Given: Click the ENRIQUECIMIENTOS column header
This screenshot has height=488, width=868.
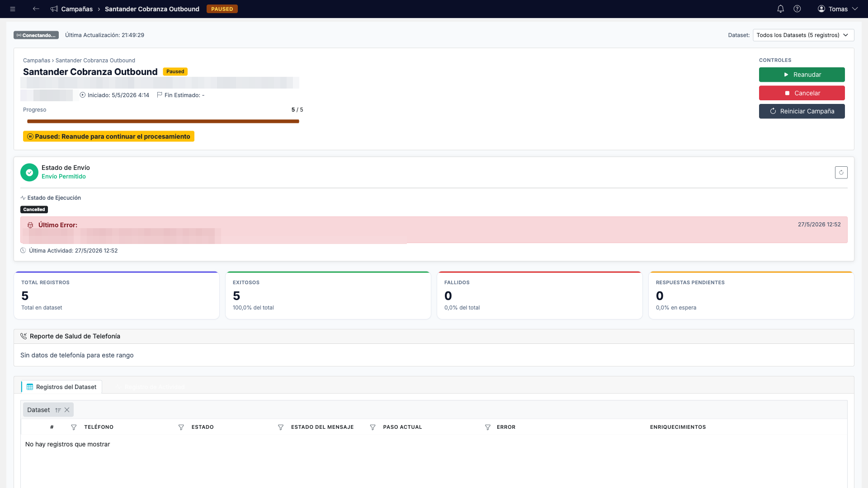Looking at the screenshot, I should [x=678, y=427].
